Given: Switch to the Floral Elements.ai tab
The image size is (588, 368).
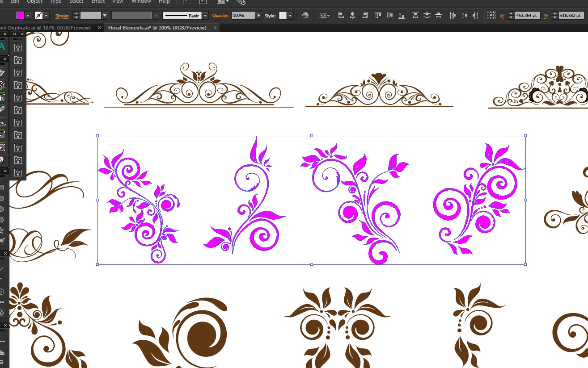Looking at the screenshot, I should point(157,28).
